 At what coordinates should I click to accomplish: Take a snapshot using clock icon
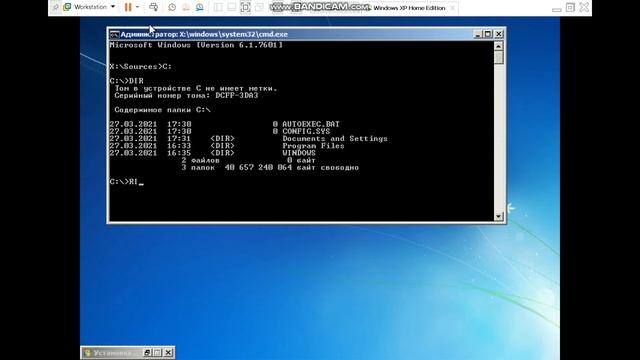pyautogui.click(x=172, y=7)
